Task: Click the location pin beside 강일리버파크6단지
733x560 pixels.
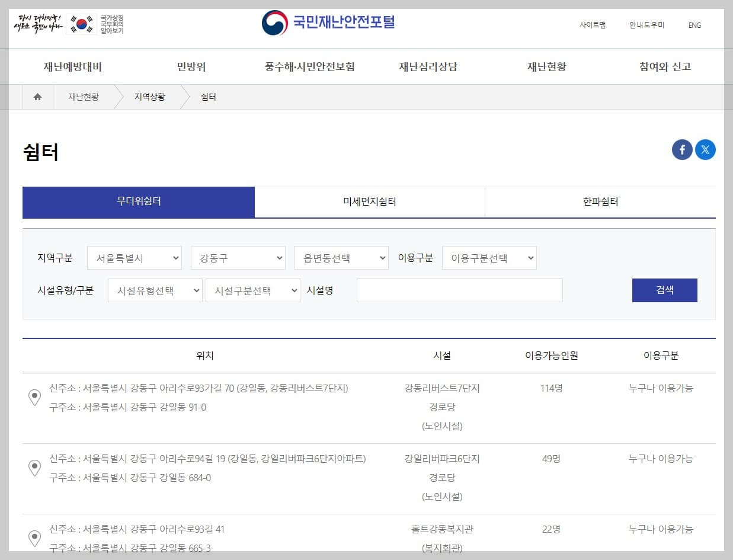Action: (x=35, y=468)
